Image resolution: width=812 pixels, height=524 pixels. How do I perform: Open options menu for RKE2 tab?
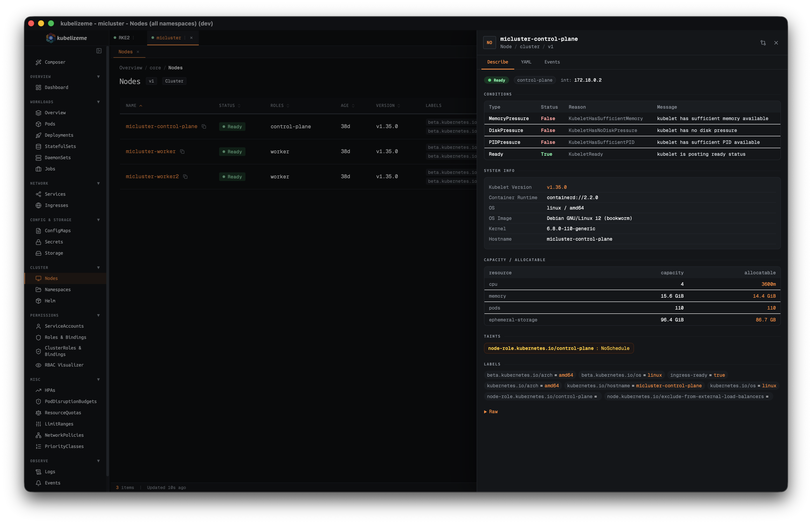[x=133, y=38]
